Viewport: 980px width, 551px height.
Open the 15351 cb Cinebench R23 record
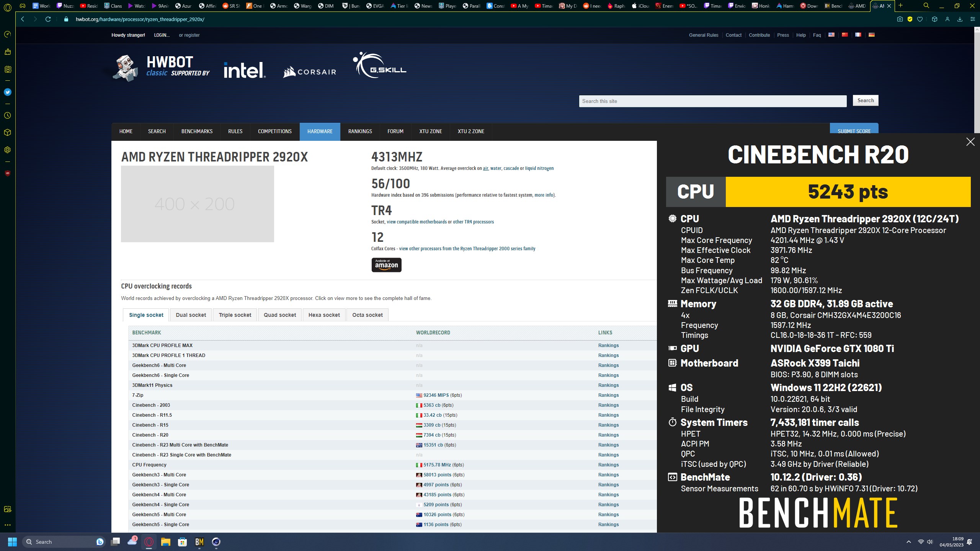point(433,445)
